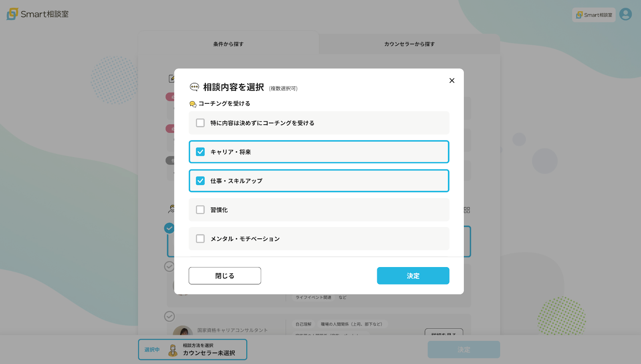Click the 職場の人間関係（上司、部下など） tag
Viewport: 641px width, 364px height.
[351, 324]
